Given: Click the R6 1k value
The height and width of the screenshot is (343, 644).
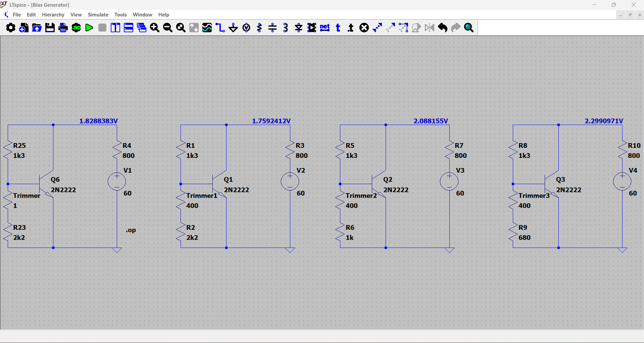Looking at the screenshot, I should click(x=349, y=238).
